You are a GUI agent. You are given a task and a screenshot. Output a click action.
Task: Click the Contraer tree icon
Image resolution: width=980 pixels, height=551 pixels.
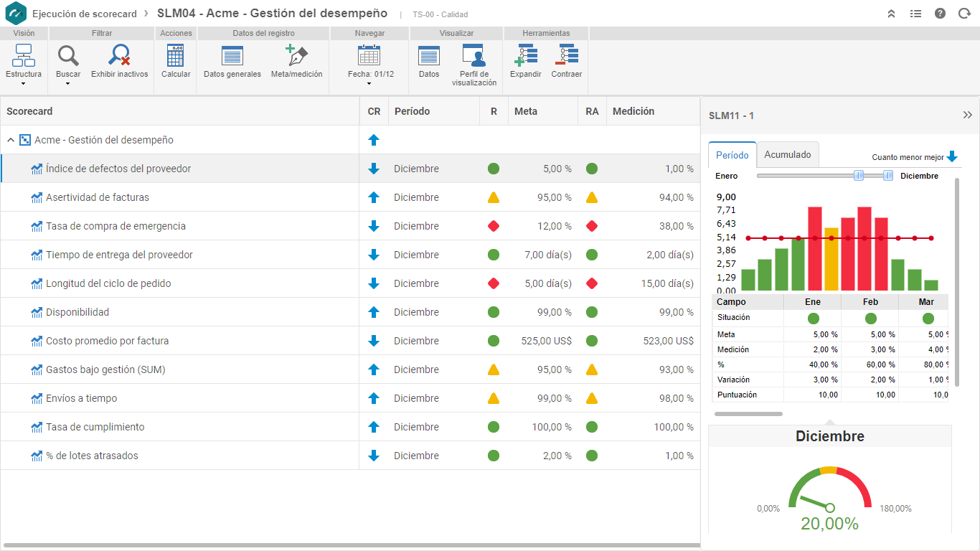567,56
